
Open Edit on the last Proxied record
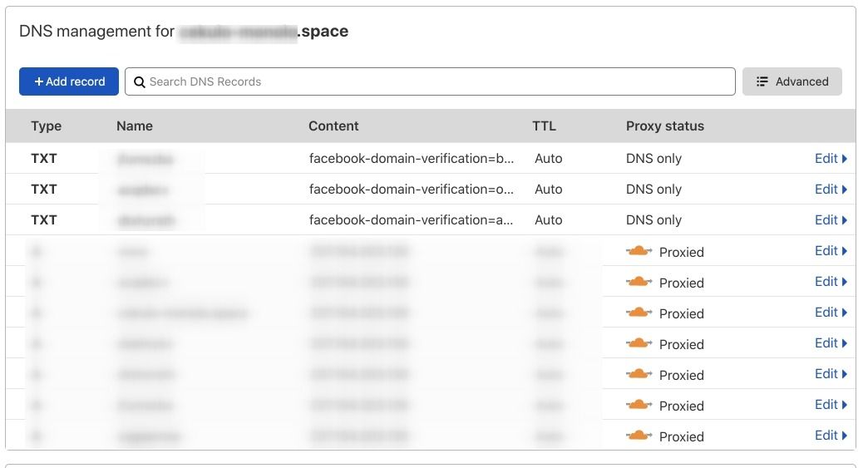point(830,435)
